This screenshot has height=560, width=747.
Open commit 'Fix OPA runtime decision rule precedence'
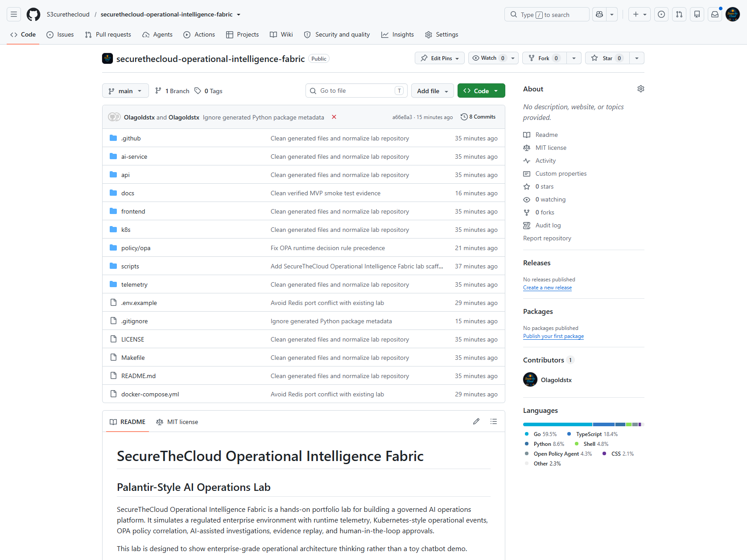point(328,248)
